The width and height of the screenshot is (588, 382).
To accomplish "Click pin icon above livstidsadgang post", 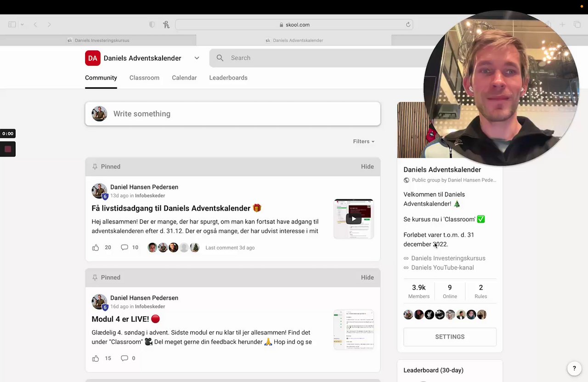I will click(95, 166).
